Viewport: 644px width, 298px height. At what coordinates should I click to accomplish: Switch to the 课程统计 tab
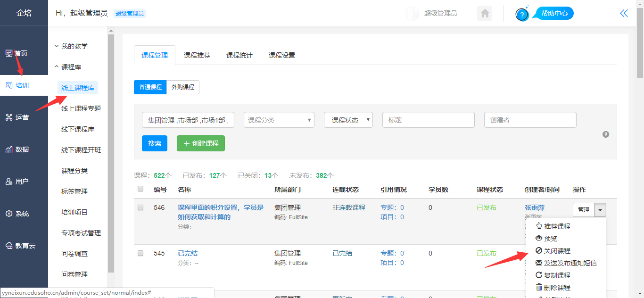tap(239, 55)
